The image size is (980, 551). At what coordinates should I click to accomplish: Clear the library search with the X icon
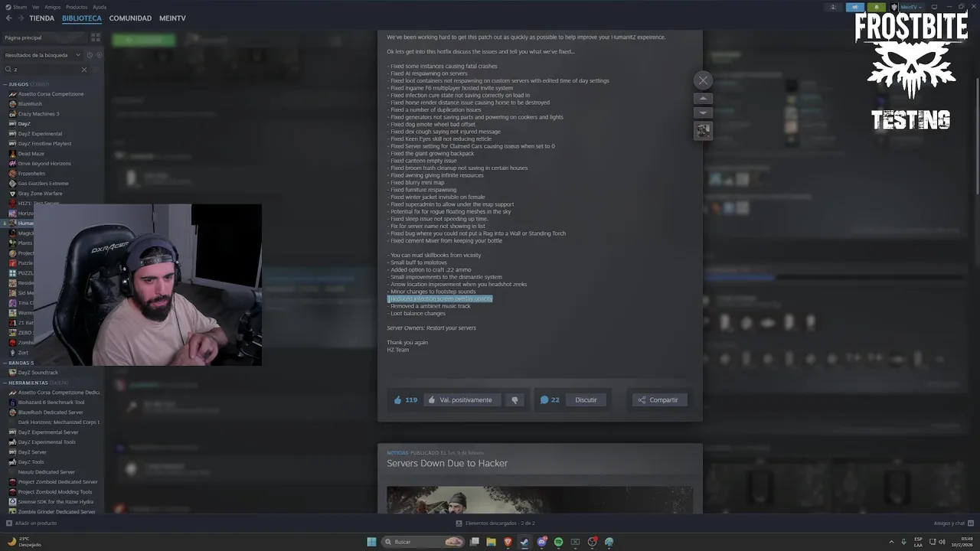pos(84,70)
